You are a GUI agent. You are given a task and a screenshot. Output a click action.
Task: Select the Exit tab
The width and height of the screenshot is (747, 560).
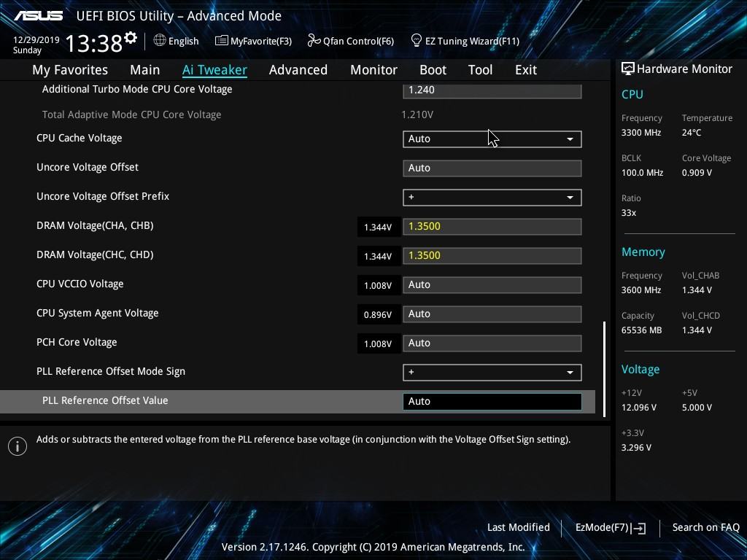(526, 70)
